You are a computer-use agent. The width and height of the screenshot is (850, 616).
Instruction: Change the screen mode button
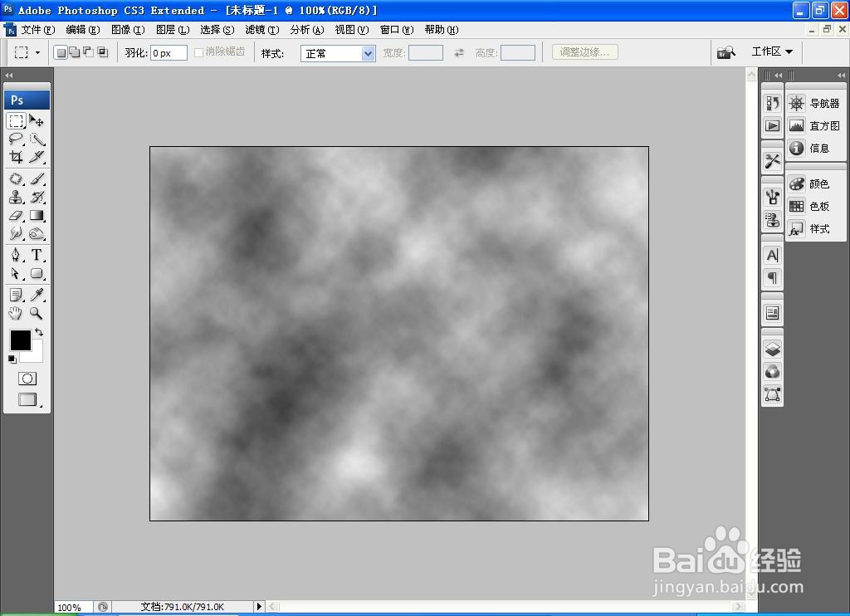point(27,399)
